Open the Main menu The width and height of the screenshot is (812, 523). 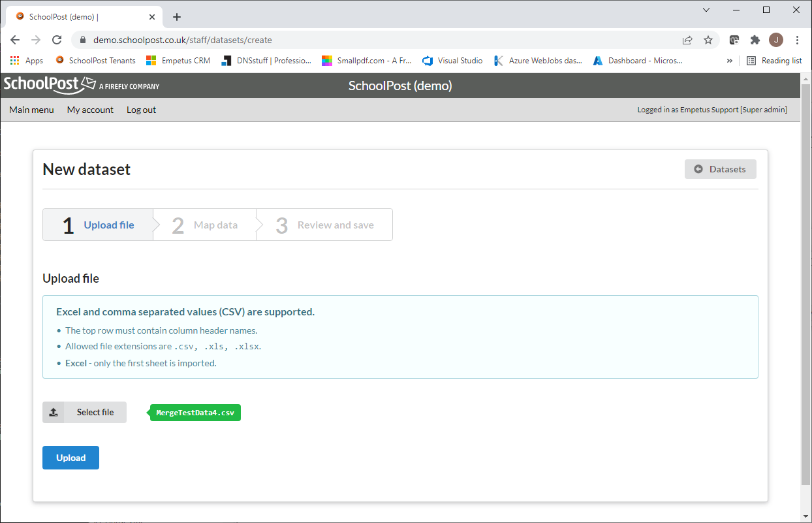point(31,110)
